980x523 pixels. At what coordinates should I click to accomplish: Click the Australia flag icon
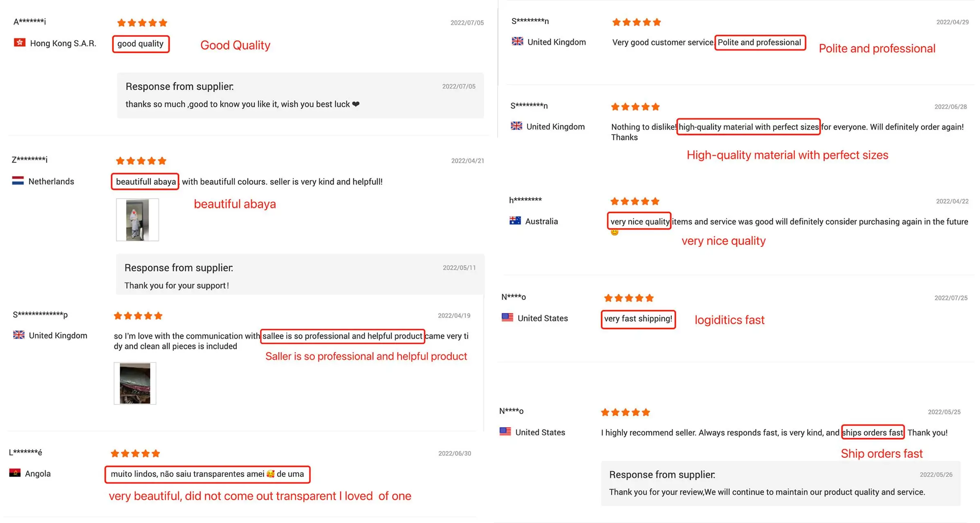coord(515,221)
